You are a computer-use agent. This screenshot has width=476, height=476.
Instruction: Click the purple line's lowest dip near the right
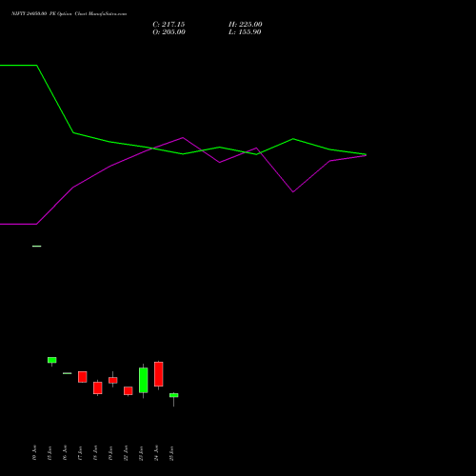click(293, 191)
